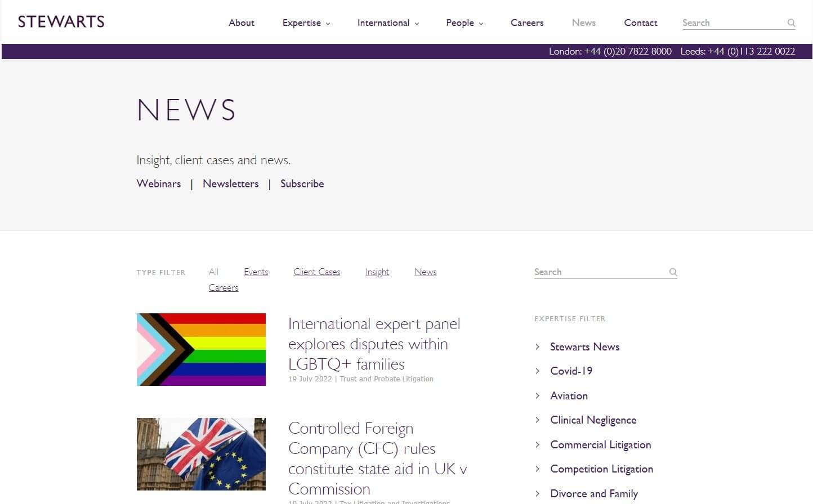Click the chevron beside Divorce and Family
Viewport: 813px width, 504px height.
pos(537,494)
